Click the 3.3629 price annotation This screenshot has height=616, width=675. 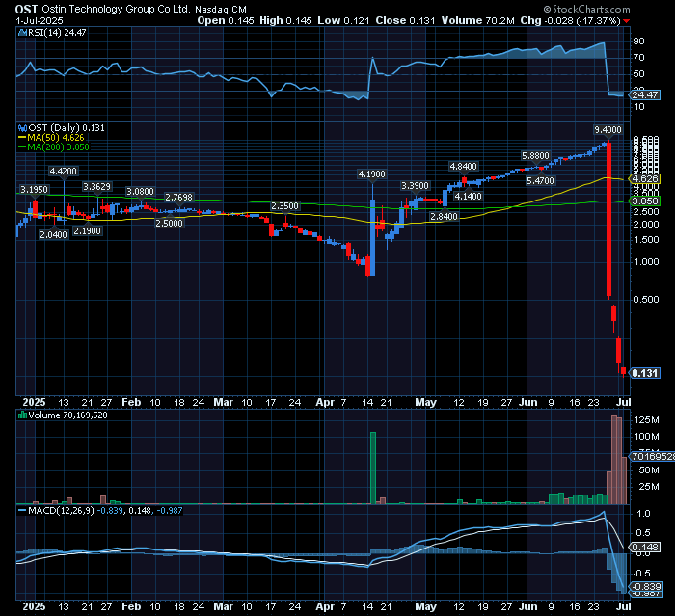[96, 186]
